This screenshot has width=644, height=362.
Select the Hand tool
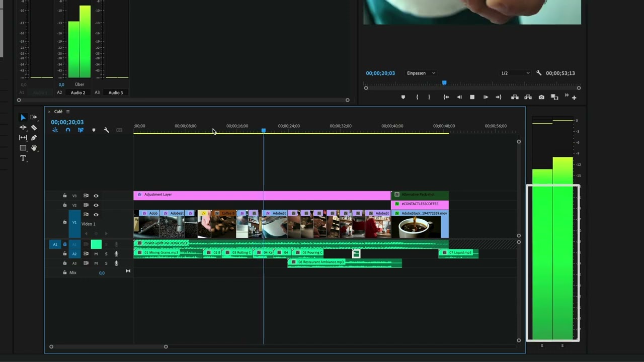(x=34, y=148)
